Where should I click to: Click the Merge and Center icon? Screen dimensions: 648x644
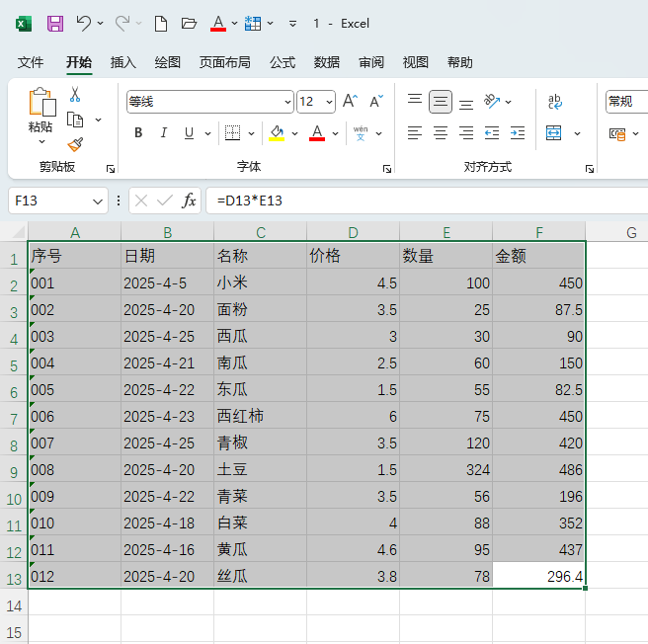553,133
